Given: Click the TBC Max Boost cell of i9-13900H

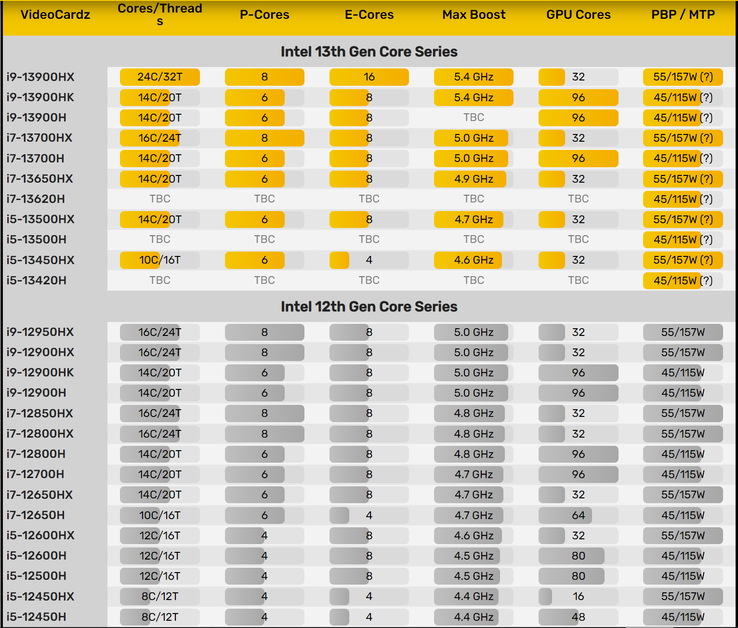Looking at the screenshot, I should (473, 118).
